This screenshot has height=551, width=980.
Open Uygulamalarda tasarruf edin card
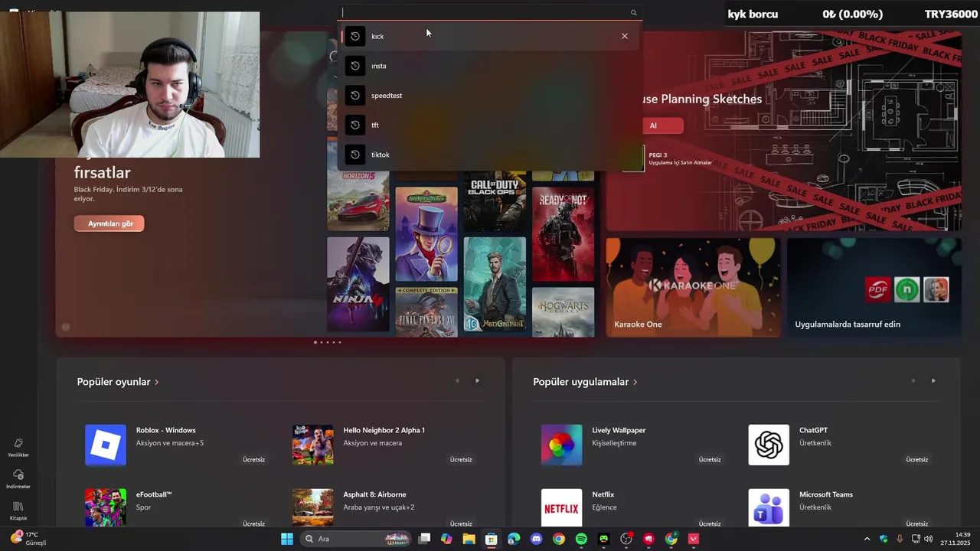874,287
